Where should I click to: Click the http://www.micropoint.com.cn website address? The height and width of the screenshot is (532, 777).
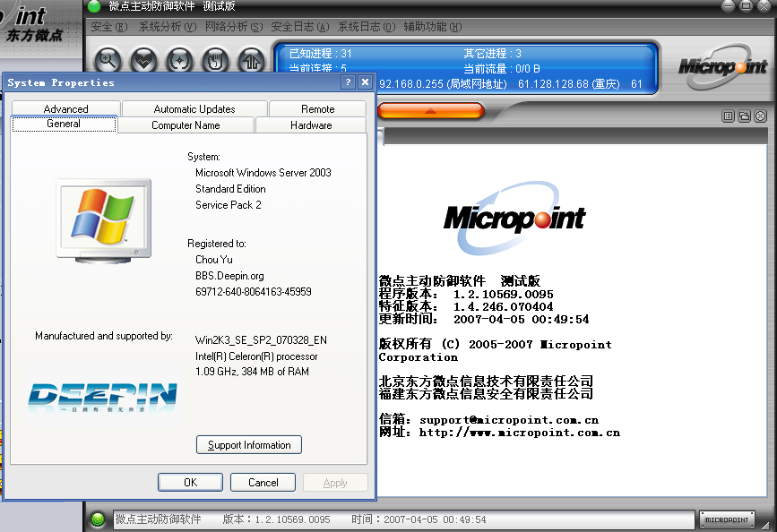519,433
